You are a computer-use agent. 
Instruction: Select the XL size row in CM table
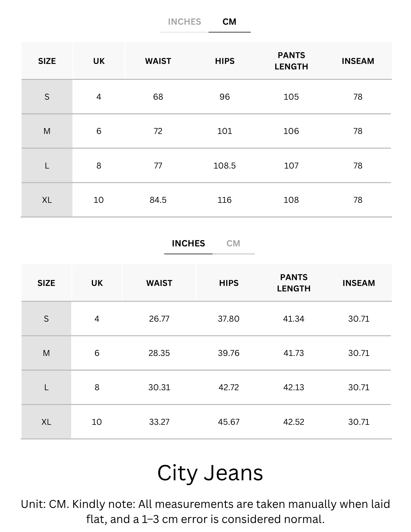206,200
